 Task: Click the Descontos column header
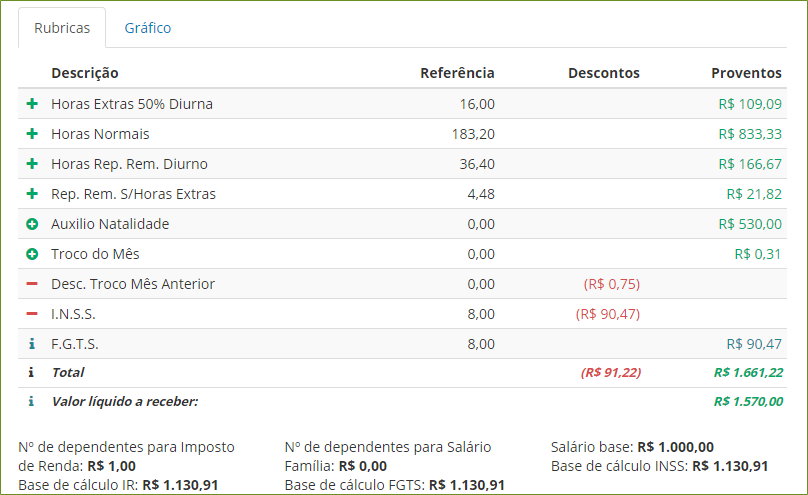coord(603,73)
